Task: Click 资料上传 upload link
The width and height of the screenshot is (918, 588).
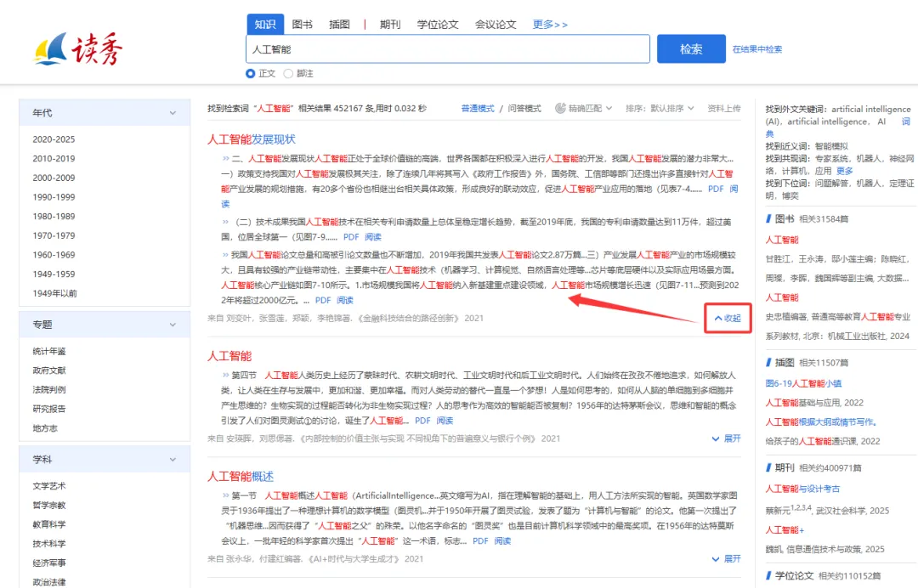Action: (723, 109)
